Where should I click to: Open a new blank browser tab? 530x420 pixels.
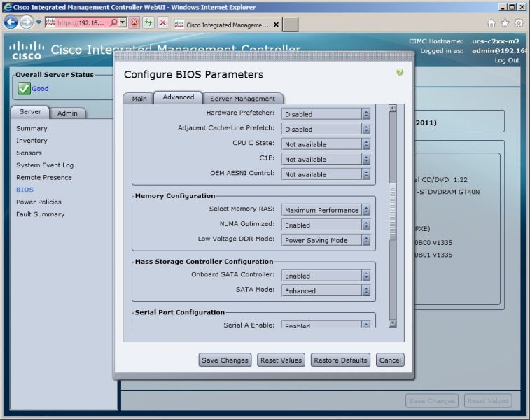(x=291, y=24)
